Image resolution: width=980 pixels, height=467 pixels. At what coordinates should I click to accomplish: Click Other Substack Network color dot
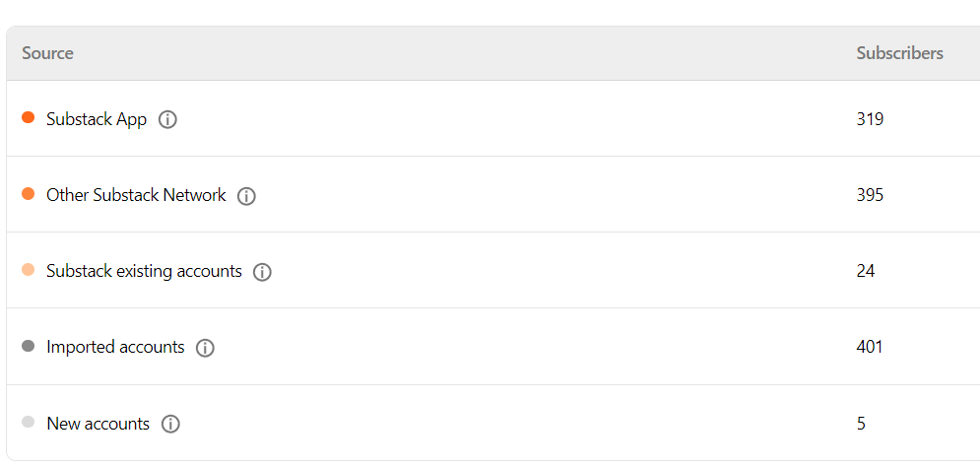coord(28,194)
